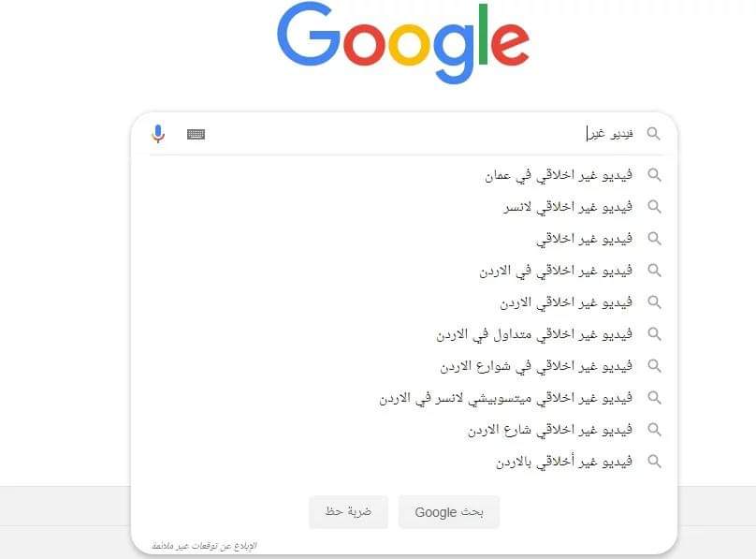Select suggestion text containing 'ميتسوبيشي لانسر في الاردن'
Viewport: 756px width, 559px height.
506,398
